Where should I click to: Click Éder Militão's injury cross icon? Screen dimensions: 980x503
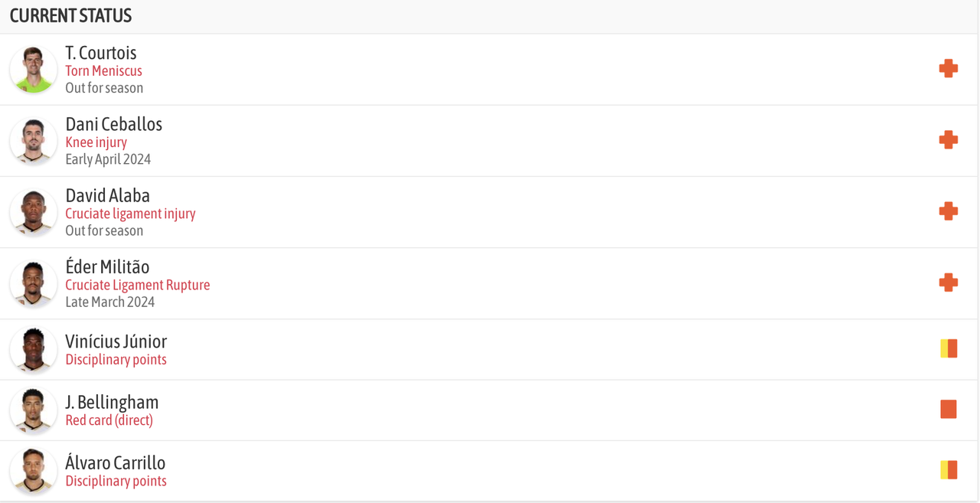pos(949,283)
